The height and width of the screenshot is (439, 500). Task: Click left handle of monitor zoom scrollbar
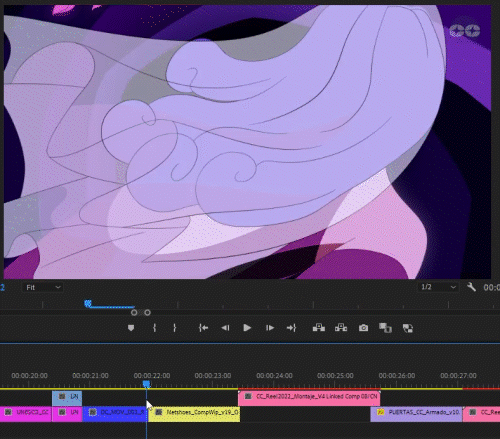pyautogui.click(x=134, y=313)
